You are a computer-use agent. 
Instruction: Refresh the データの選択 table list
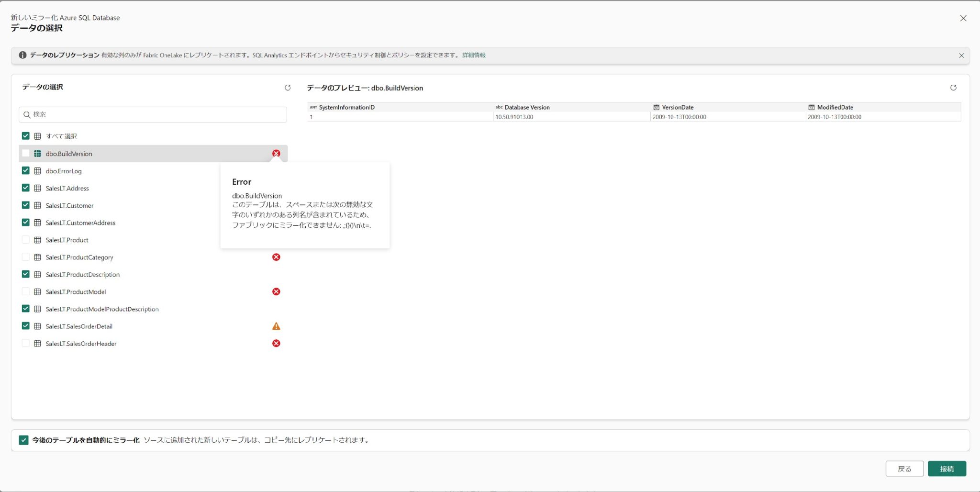click(x=288, y=88)
